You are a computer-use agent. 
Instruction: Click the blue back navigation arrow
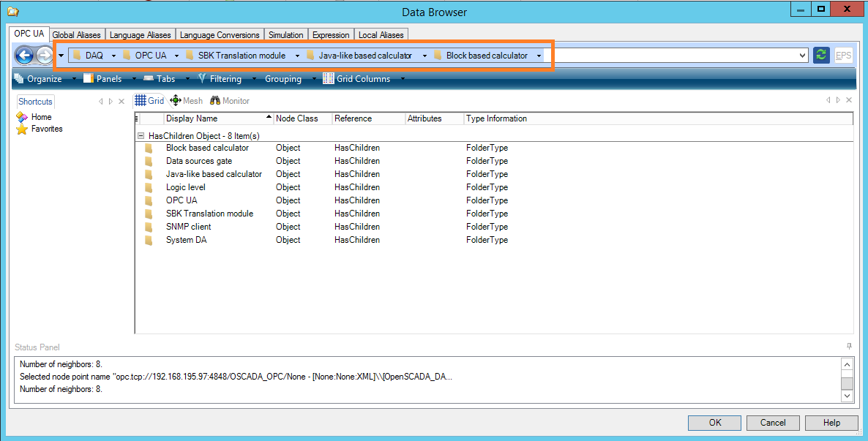pos(24,56)
